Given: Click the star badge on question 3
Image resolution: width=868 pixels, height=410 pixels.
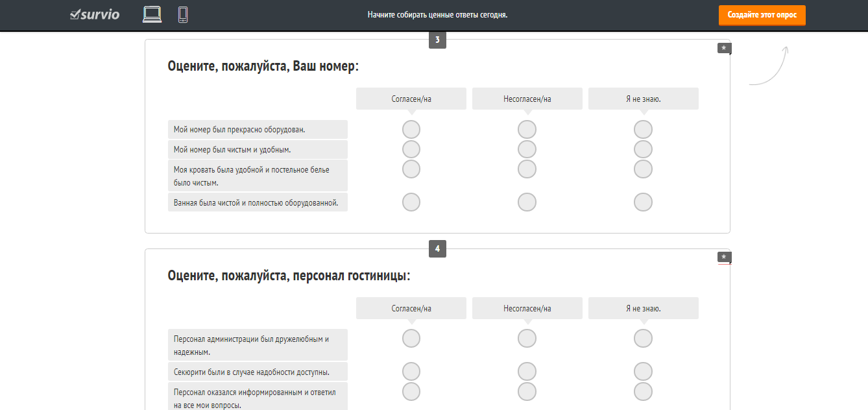Looking at the screenshot, I should click(x=724, y=48).
